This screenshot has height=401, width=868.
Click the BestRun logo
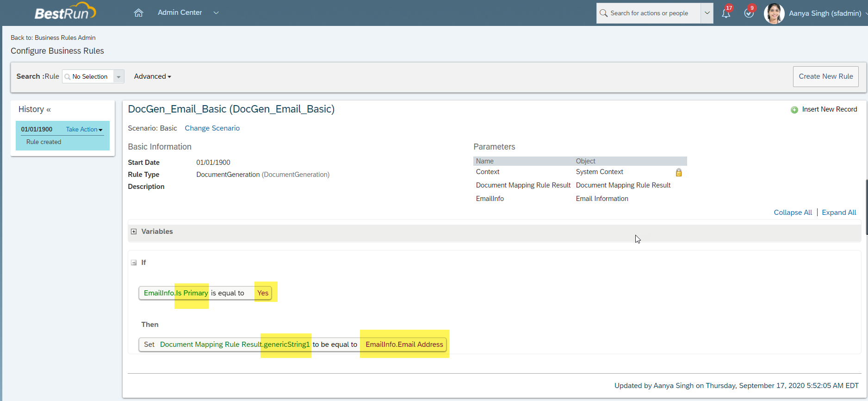point(65,12)
